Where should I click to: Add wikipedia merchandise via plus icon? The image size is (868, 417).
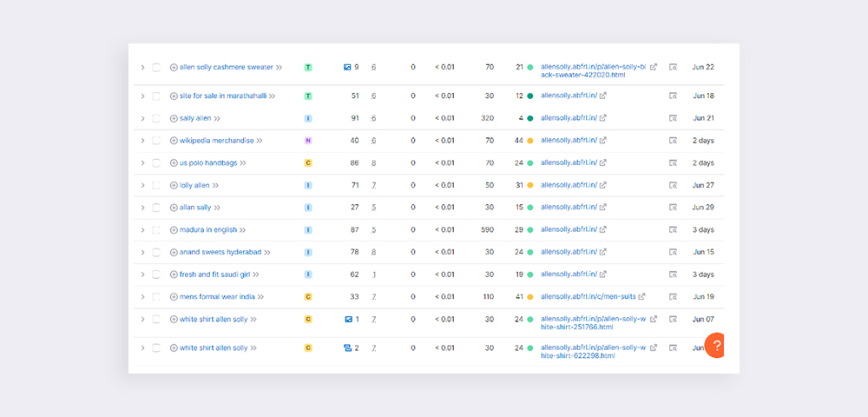[174, 141]
